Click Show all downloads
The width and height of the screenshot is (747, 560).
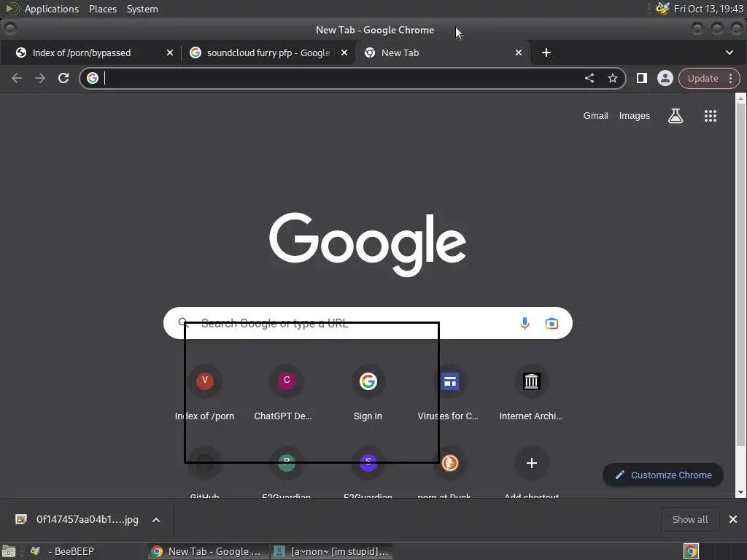point(690,519)
